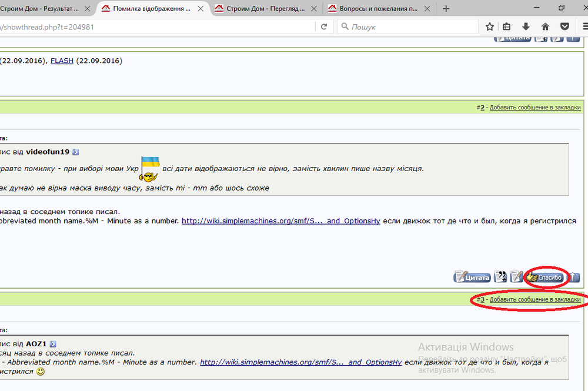Switch to 'Строим Дом - Перегляд' tab

tap(266, 9)
